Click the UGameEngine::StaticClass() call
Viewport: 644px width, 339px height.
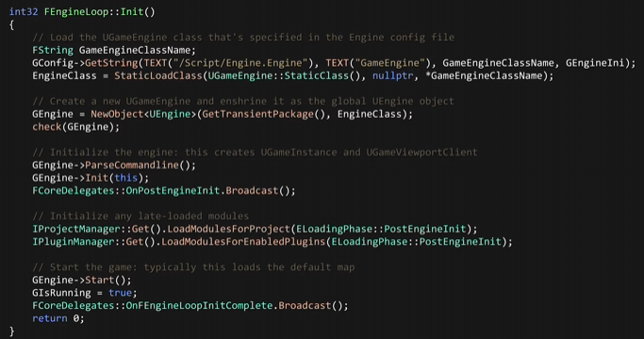pyautogui.click(x=284, y=75)
